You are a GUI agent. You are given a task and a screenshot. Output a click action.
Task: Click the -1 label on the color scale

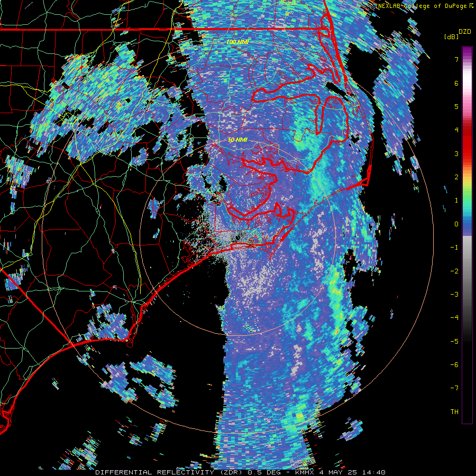pyautogui.click(x=454, y=248)
